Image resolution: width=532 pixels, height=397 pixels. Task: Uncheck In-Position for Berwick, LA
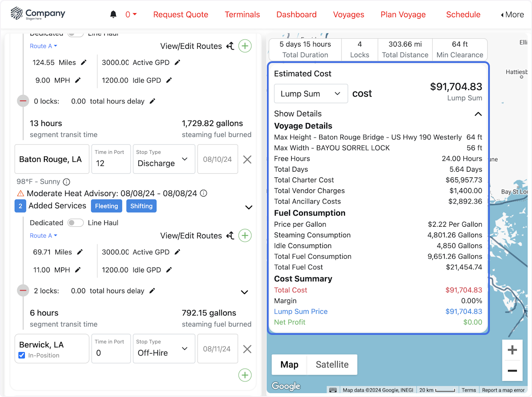[x=22, y=355]
